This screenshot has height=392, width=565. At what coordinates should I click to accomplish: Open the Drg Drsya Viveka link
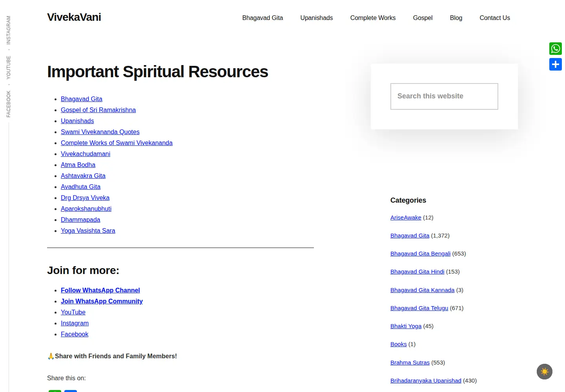pos(85,198)
